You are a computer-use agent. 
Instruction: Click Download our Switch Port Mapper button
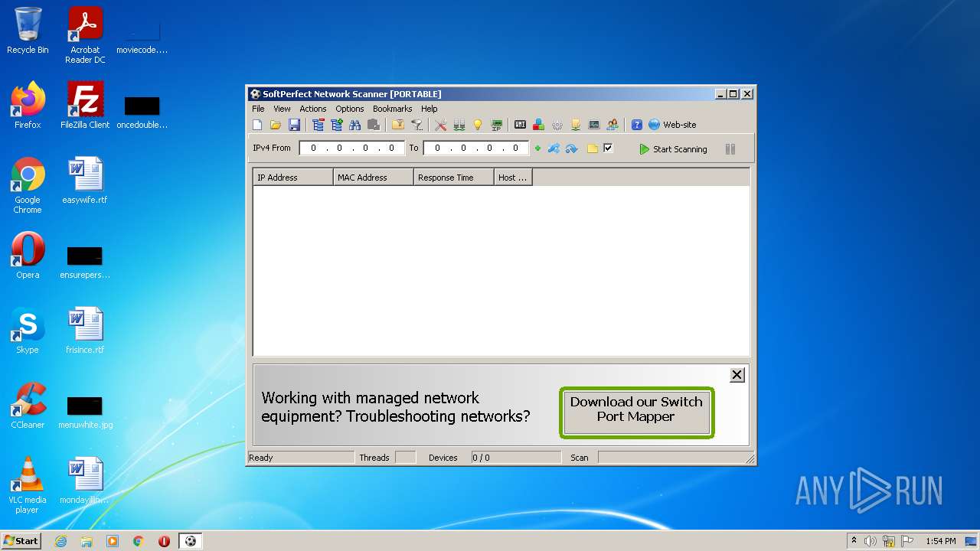click(x=636, y=412)
